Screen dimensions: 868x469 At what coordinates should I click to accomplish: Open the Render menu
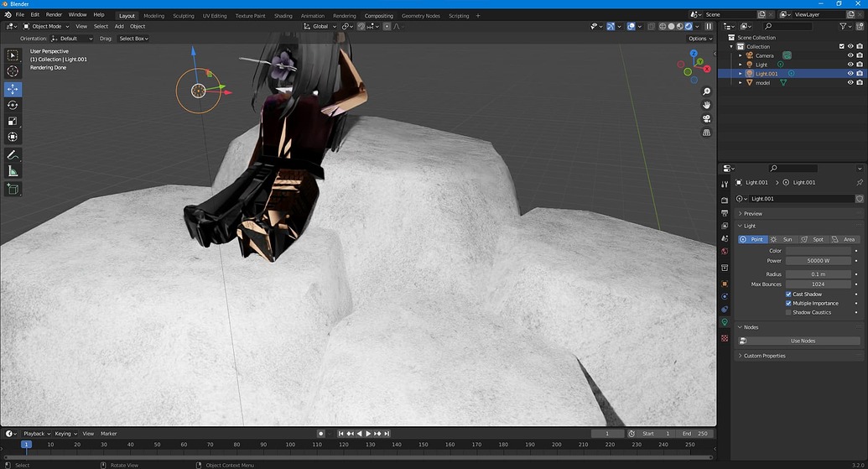click(54, 15)
